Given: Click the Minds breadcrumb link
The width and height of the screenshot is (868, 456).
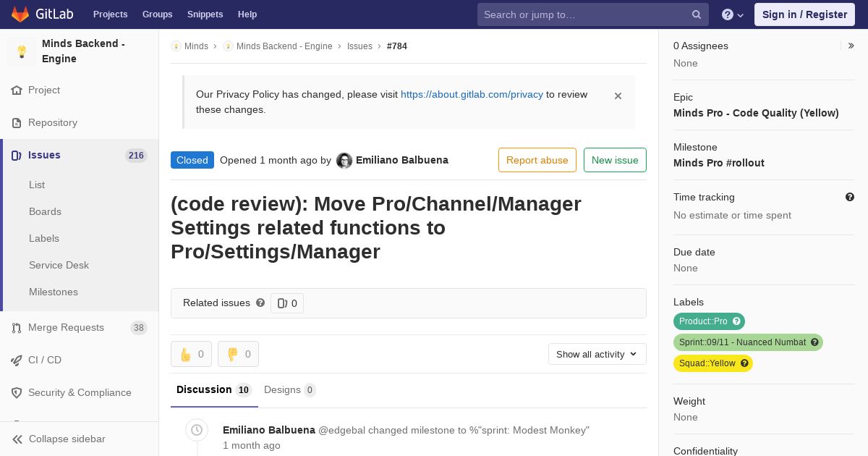Looking at the screenshot, I should click(196, 46).
